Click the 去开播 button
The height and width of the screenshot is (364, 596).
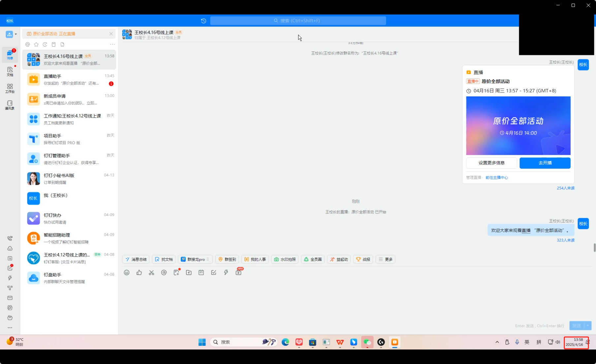[x=545, y=163]
